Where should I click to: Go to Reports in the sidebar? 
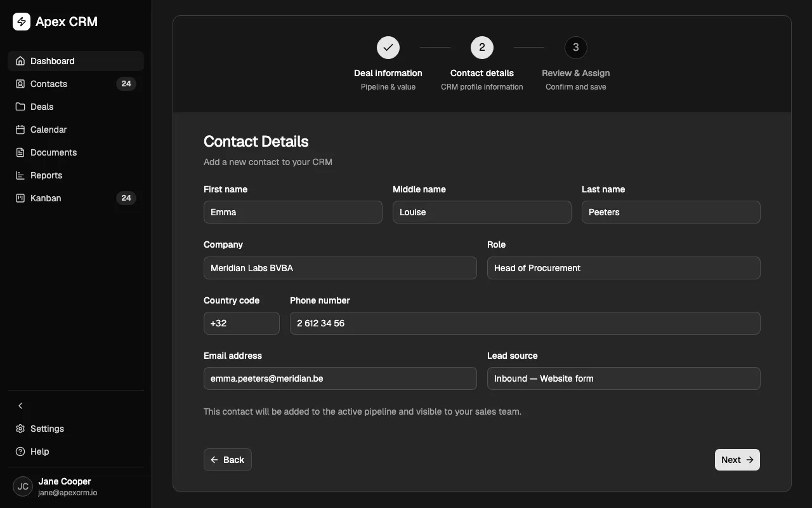click(x=76, y=175)
